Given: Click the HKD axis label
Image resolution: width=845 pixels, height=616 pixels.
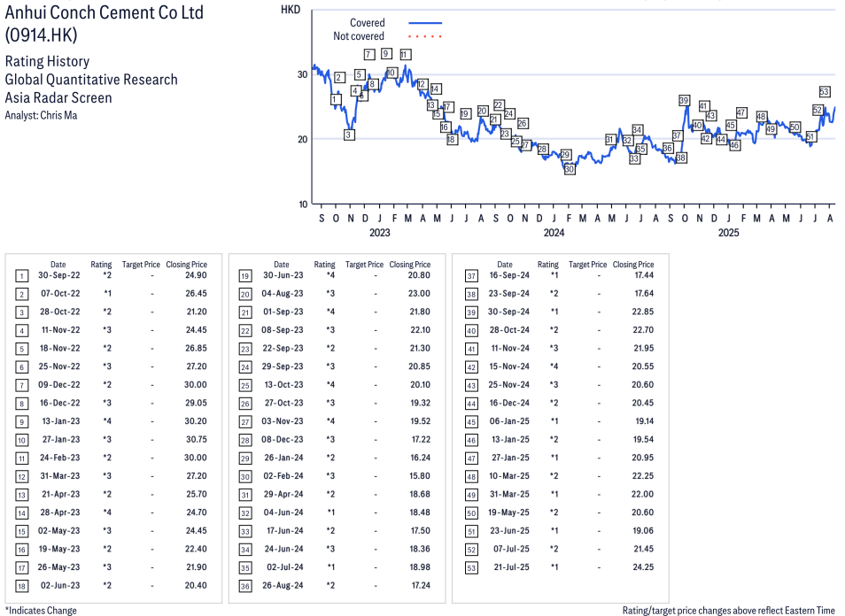Looking at the screenshot, I should 291,10.
